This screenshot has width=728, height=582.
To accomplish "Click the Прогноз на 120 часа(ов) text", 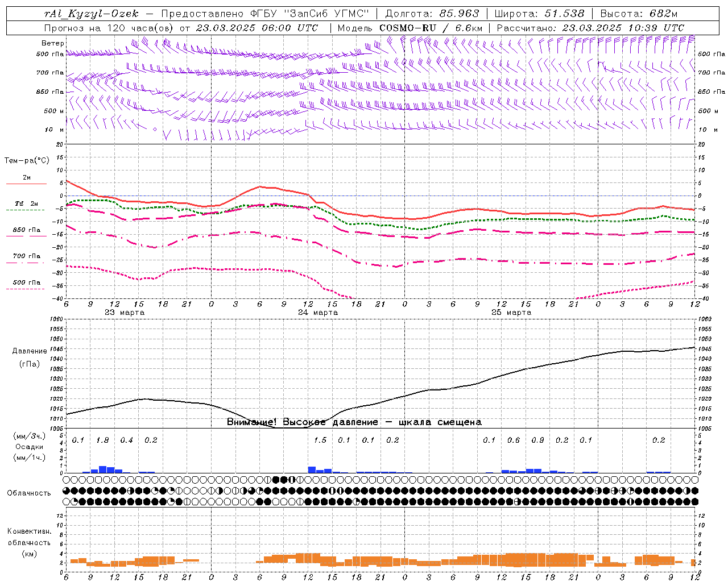I will (109, 28).
